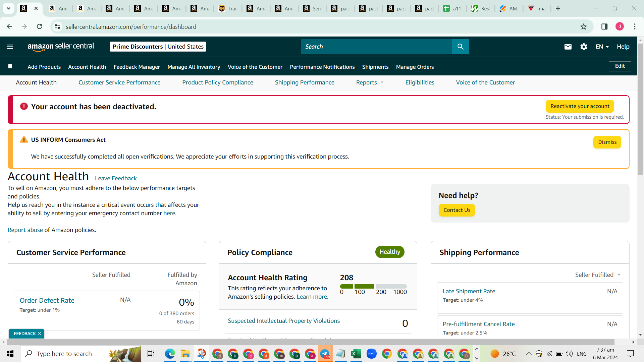
Task: Open the Order Defect Rate link
Action: pos(47,300)
